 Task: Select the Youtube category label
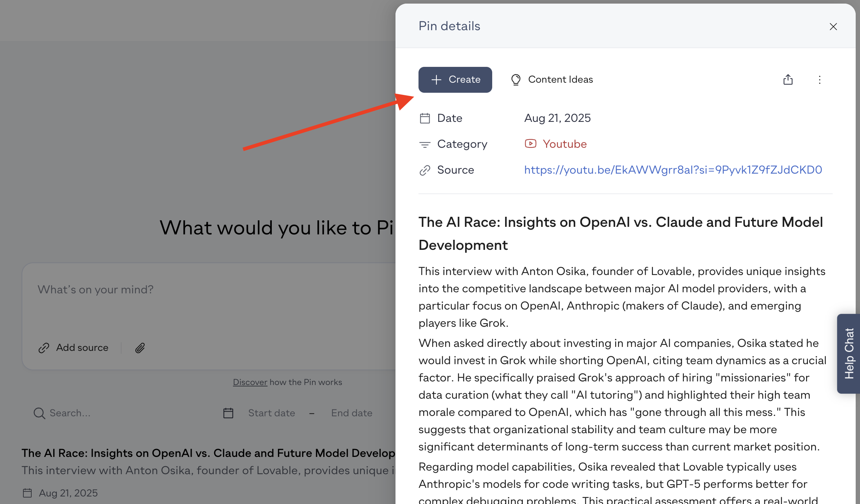(x=564, y=144)
